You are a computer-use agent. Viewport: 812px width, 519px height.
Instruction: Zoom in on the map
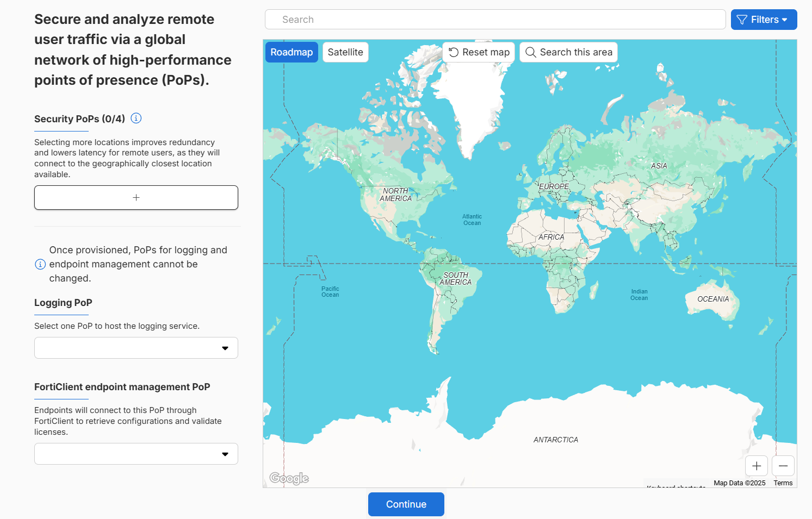(757, 466)
